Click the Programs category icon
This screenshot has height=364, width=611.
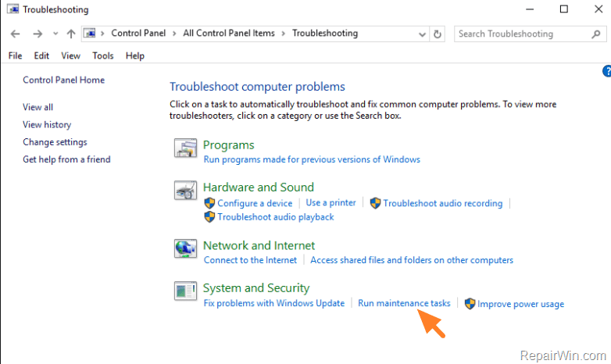[x=185, y=148]
